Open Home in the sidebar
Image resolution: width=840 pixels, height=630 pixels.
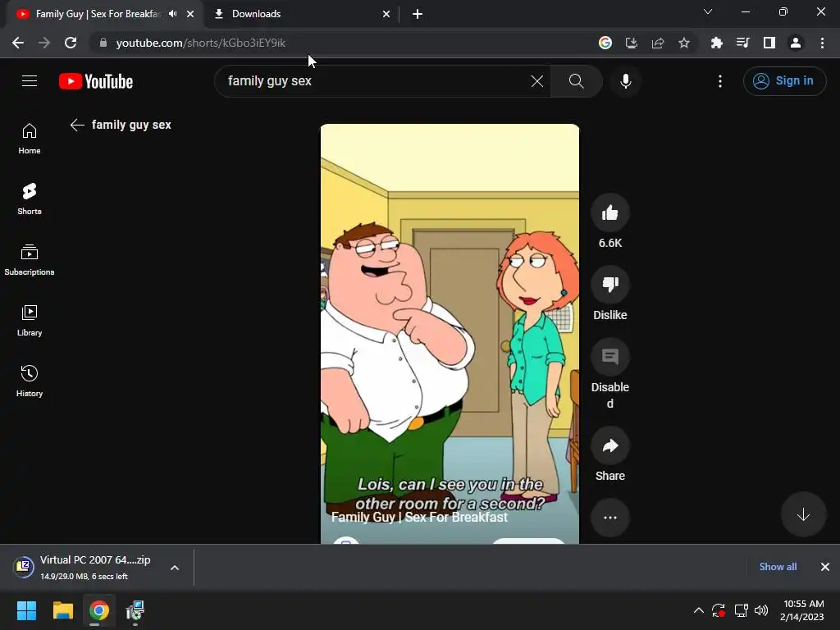point(30,139)
